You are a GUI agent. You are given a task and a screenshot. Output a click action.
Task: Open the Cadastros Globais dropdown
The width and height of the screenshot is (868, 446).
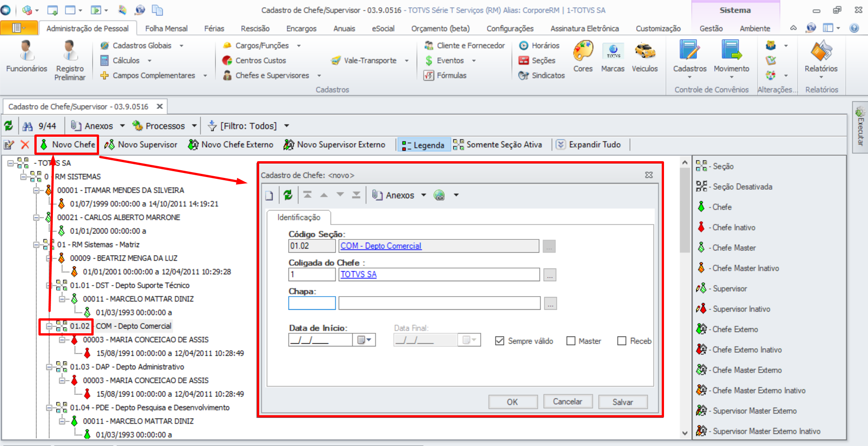181,46
